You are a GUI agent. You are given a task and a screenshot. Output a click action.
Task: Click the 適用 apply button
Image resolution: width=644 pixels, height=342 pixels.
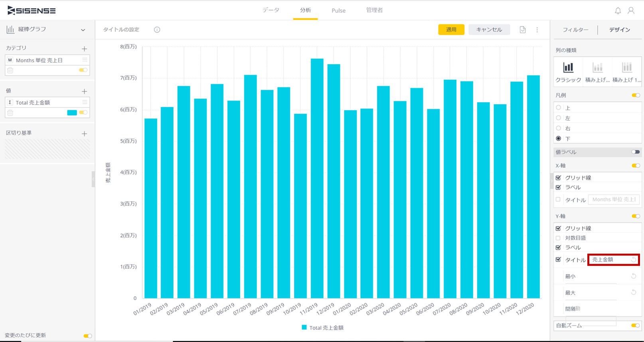[x=451, y=30]
